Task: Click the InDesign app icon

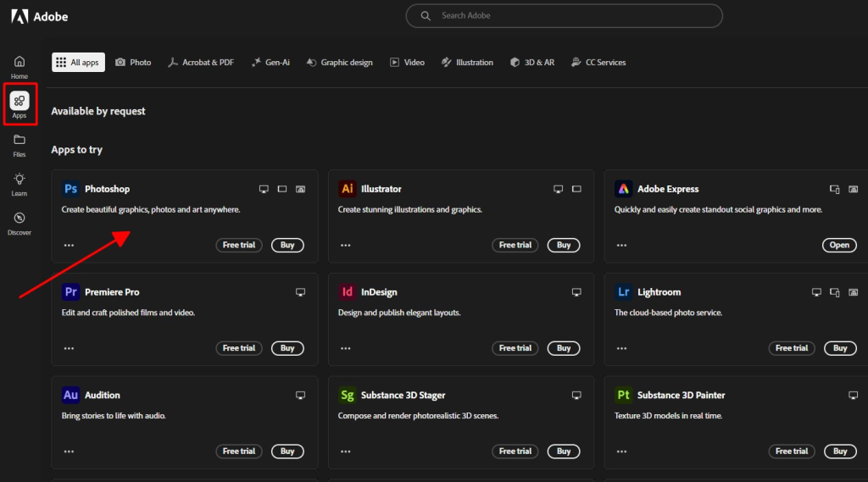Action: [347, 291]
